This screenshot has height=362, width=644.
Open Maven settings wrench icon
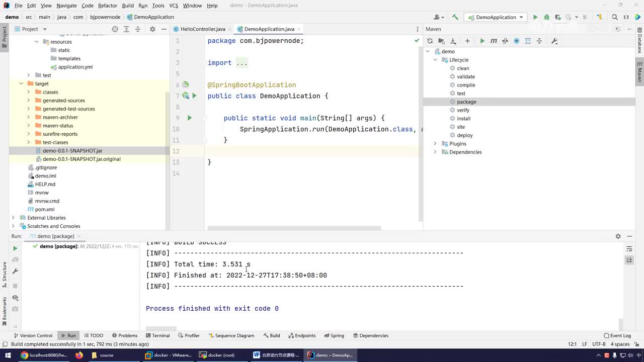pyautogui.click(x=554, y=41)
